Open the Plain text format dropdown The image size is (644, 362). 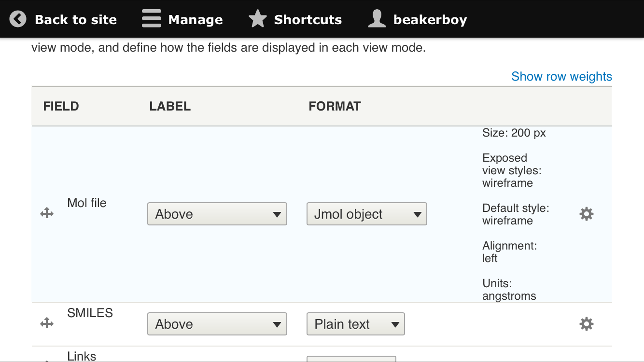[356, 324]
